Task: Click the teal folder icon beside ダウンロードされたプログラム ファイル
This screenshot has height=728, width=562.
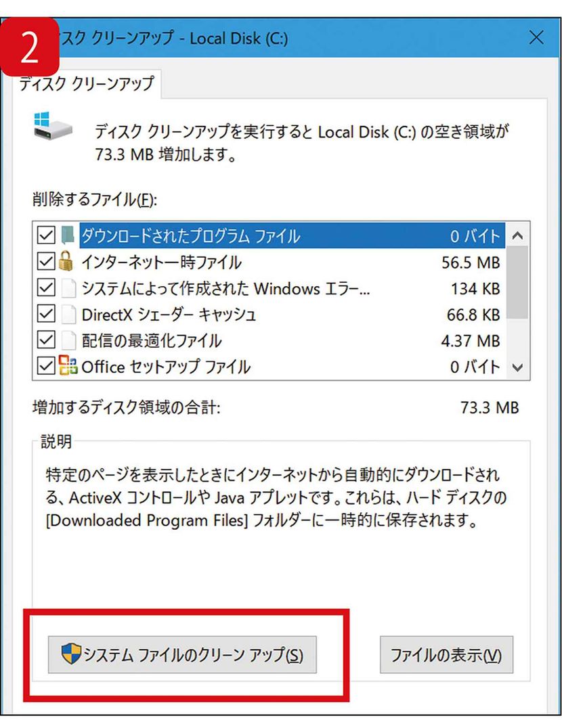Action: (68, 235)
